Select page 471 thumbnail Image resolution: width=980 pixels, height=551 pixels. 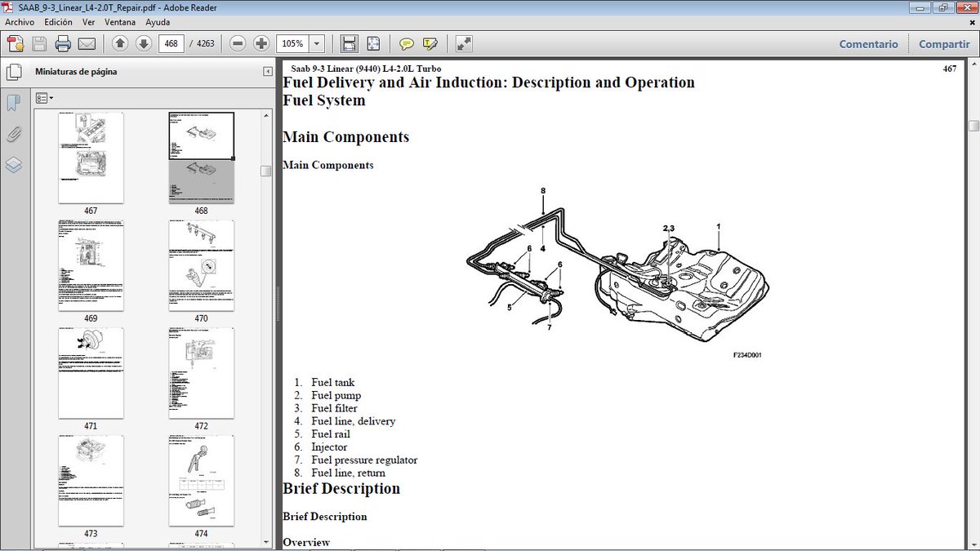click(91, 373)
